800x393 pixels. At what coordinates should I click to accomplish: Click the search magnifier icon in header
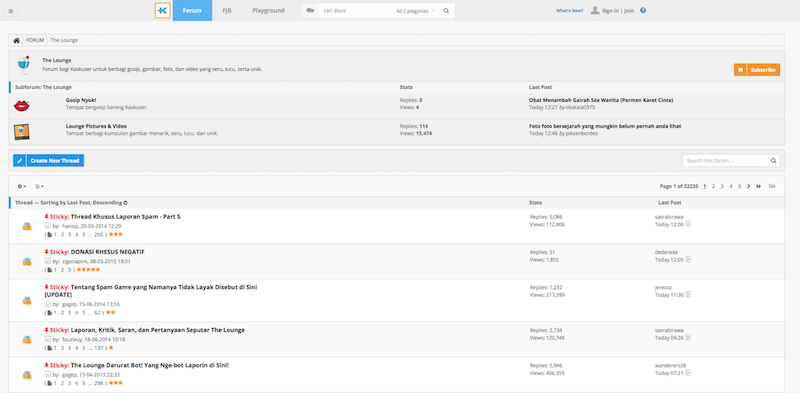click(x=446, y=11)
